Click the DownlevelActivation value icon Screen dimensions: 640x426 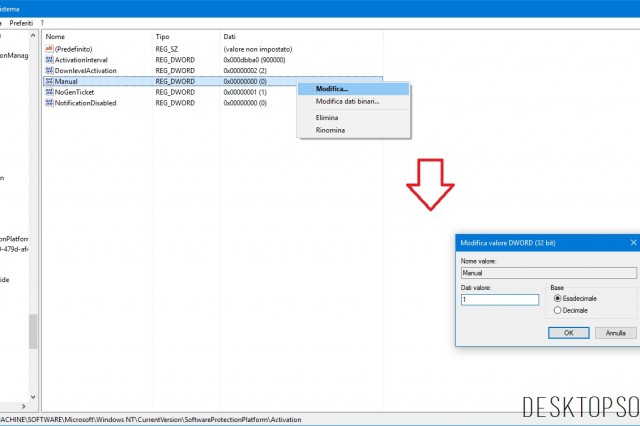(x=50, y=70)
